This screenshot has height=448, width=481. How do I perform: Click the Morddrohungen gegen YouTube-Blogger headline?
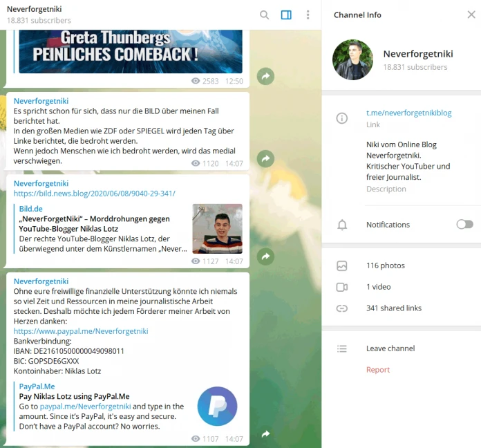(x=94, y=224)
